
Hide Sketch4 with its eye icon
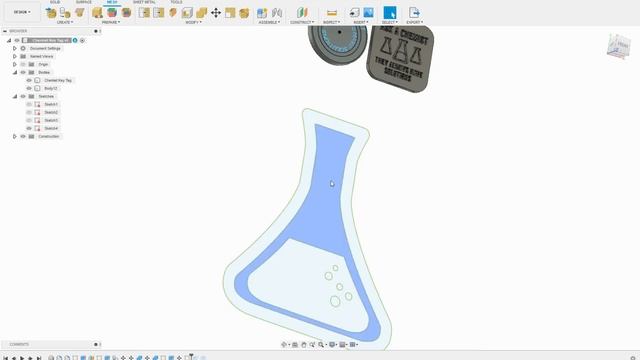(29, 128)
